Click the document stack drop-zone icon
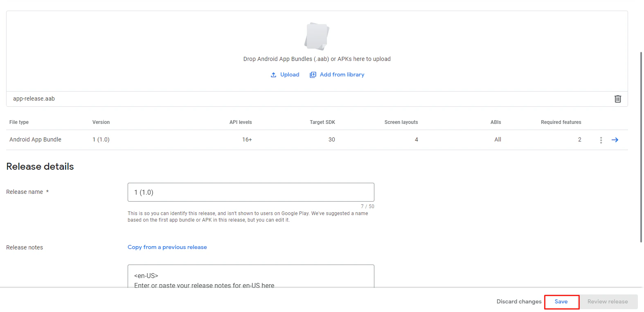Screen dimensions: 644x312 (317, 36)
